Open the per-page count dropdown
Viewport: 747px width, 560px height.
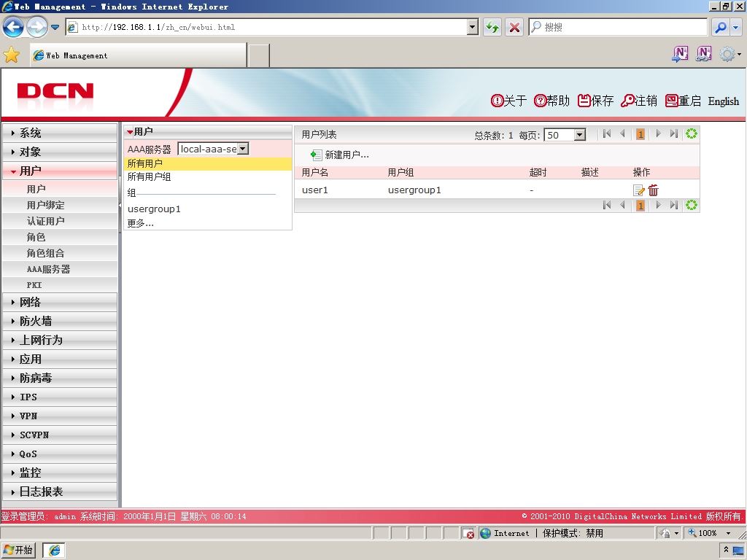[579, 135]
